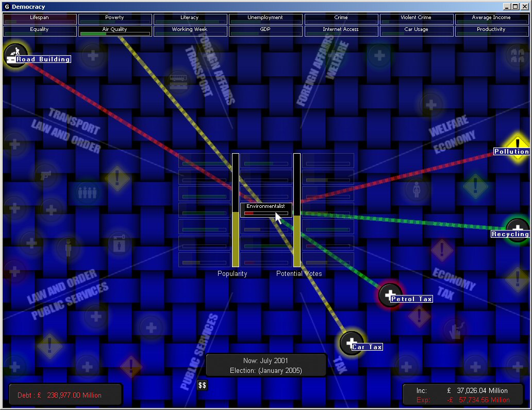Click the Popularity vertical meter
The width and height of the screenshot is (532, 410).
(235, 210)
